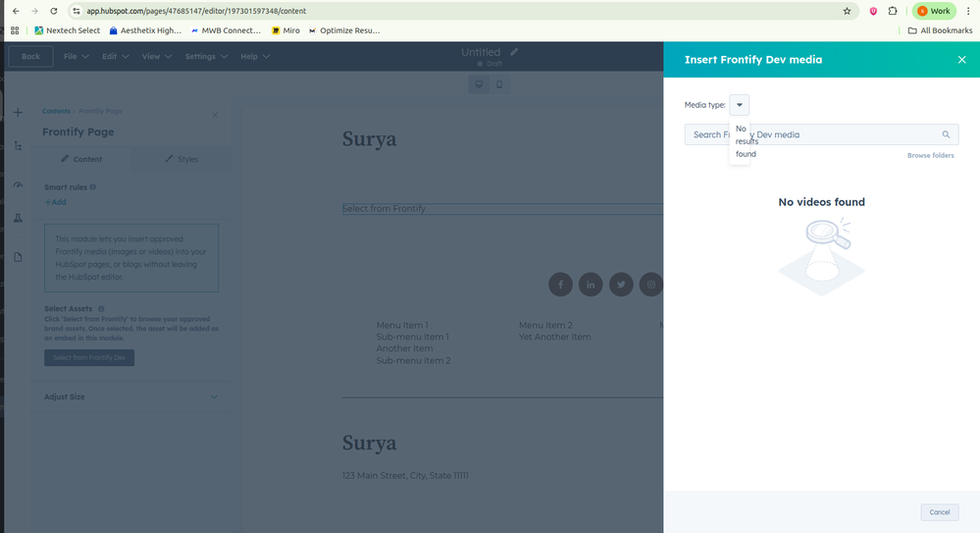Click the pencil icon beside Untitled

tap(514, 52)
